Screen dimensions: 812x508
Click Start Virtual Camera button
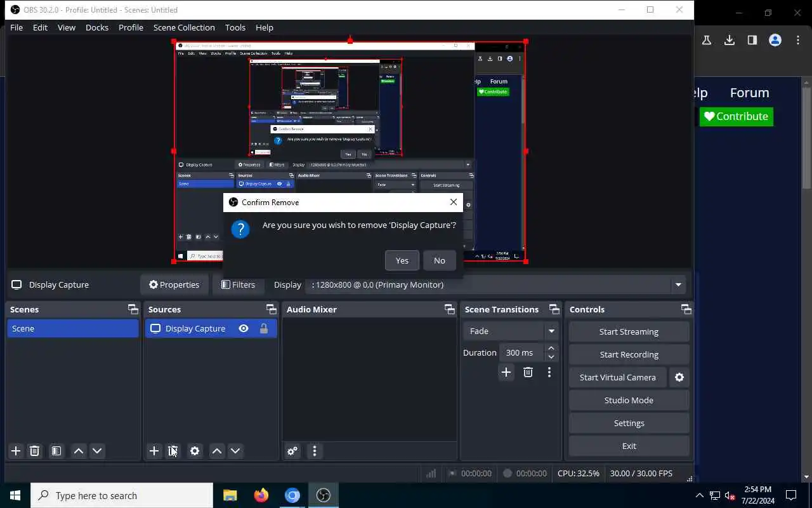618,377
